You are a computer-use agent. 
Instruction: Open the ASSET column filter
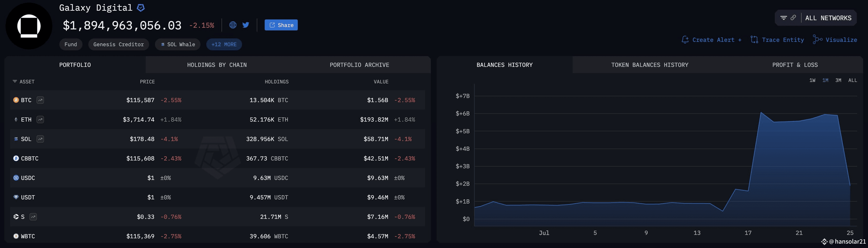click(x=24, y=82)
